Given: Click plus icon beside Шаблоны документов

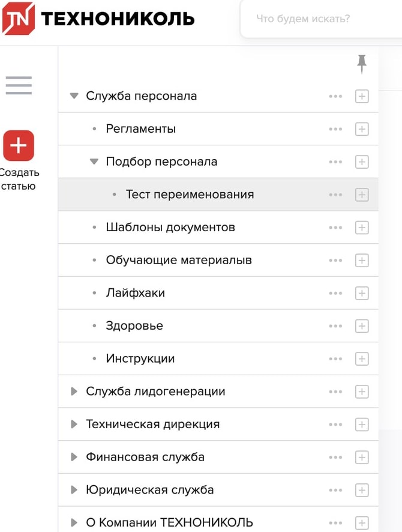Looking at the screenshot, I should point(362,228).
